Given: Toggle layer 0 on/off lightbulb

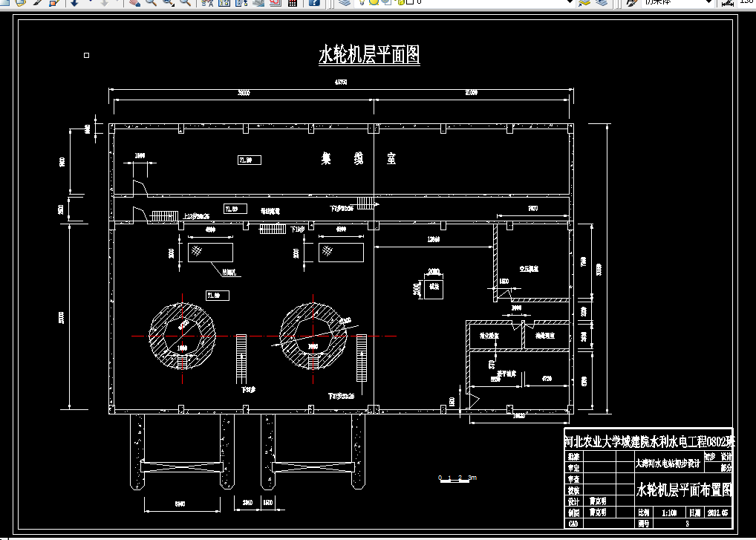Looking at the screenshot, I should pyautogui.click(x=362, y=2).
